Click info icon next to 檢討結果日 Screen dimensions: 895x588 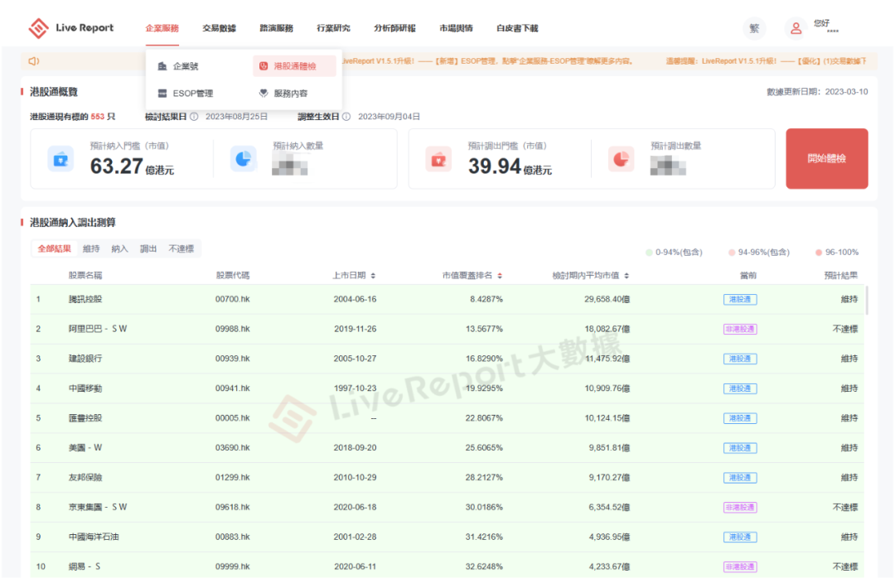coord(194,116)
